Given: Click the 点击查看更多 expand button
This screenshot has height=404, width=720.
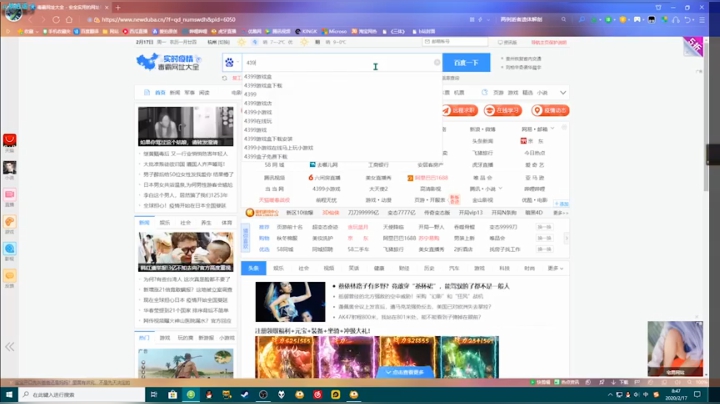Looking at the screenshot, I should tap(405, 372).
